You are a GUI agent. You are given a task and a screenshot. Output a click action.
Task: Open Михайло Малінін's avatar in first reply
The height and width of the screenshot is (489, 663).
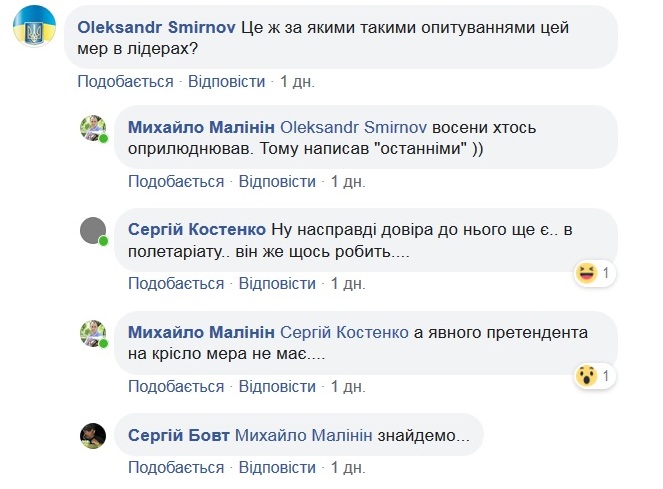94,129
